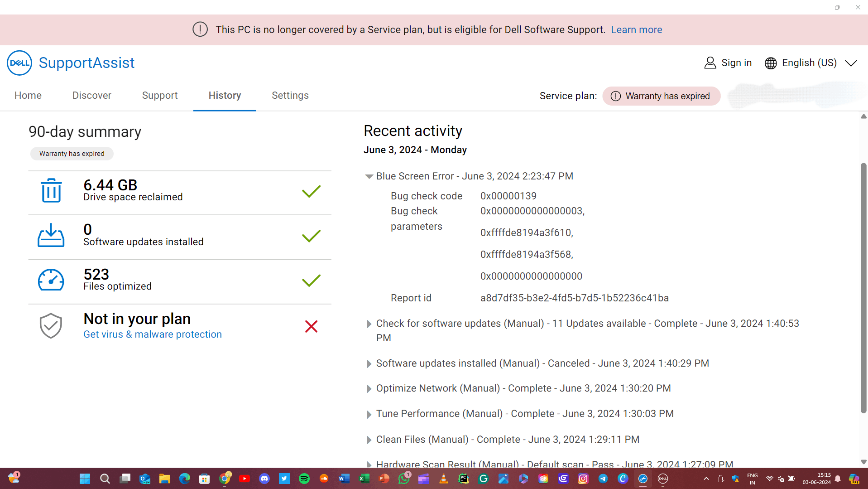Open Dell icon in taskbar
Viewport: 868px width, 489px height.
[x=663, y=479]
